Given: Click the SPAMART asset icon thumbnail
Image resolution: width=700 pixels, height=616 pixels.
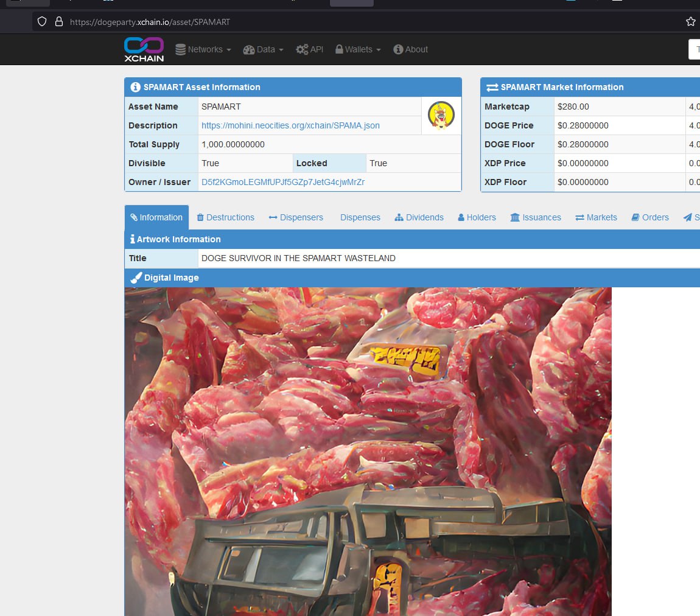Looking at the screenshot, I should (441, 115).
